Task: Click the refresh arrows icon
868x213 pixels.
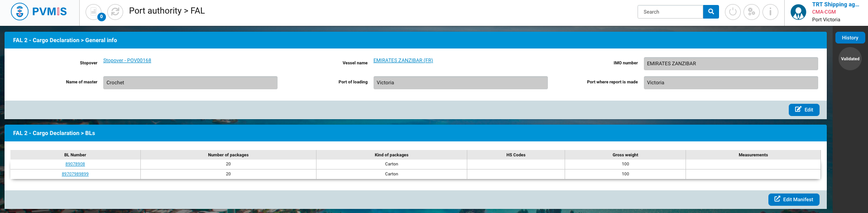Action: point(115,12)
